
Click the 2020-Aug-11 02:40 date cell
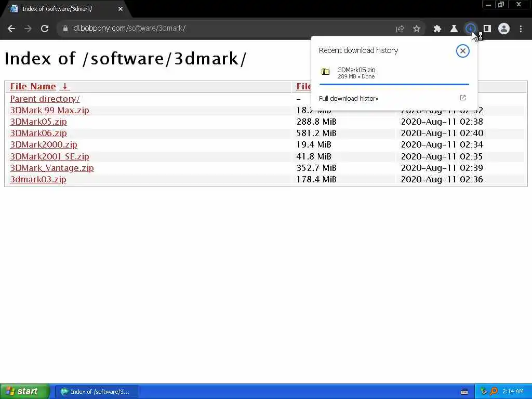tap(442, 134)
